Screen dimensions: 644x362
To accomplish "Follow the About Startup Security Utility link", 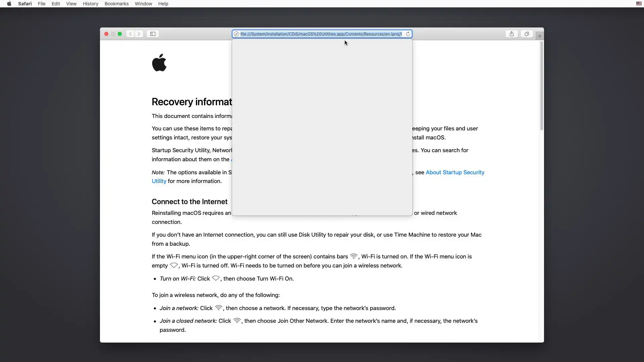I will coord(455,172).
